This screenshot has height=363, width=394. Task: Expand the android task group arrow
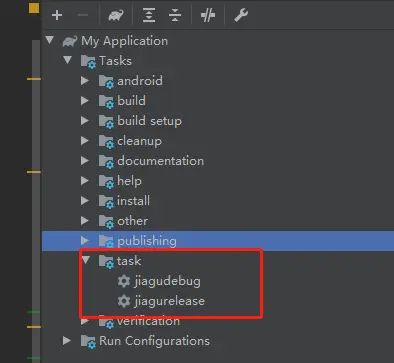(85, 80)
